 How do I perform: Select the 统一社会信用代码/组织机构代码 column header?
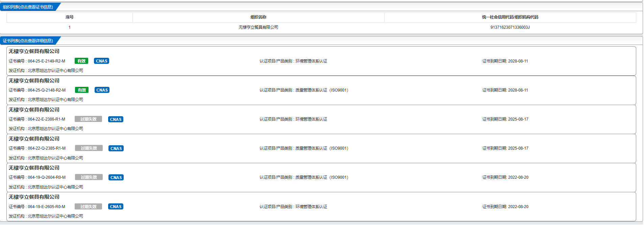[510, 17]
